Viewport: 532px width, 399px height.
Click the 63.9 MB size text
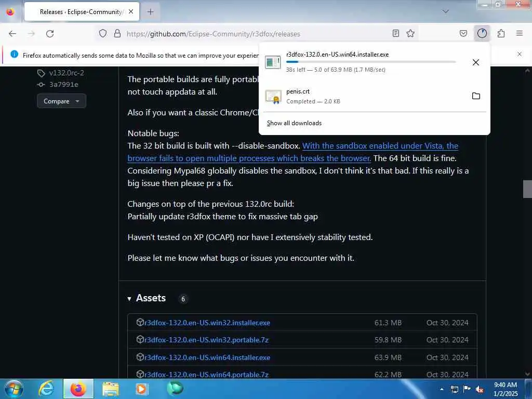click(388, 357)
